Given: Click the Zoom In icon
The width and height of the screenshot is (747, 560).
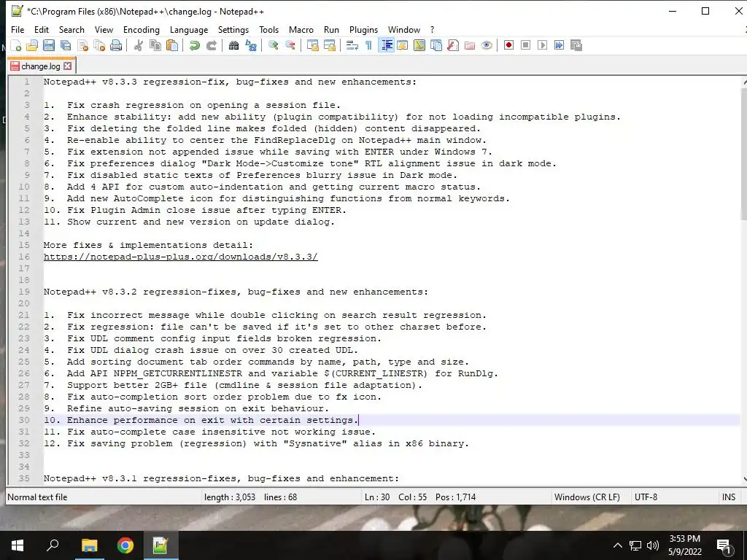Looking at the screenshot, I should tap(273, 45).
